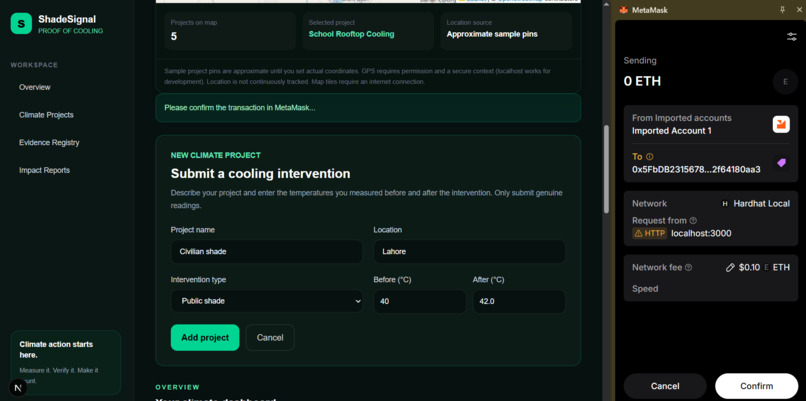Screen dimensions: 806x401
Task: Click the localhost:3000 request origin text
Action: coord(701,233)
